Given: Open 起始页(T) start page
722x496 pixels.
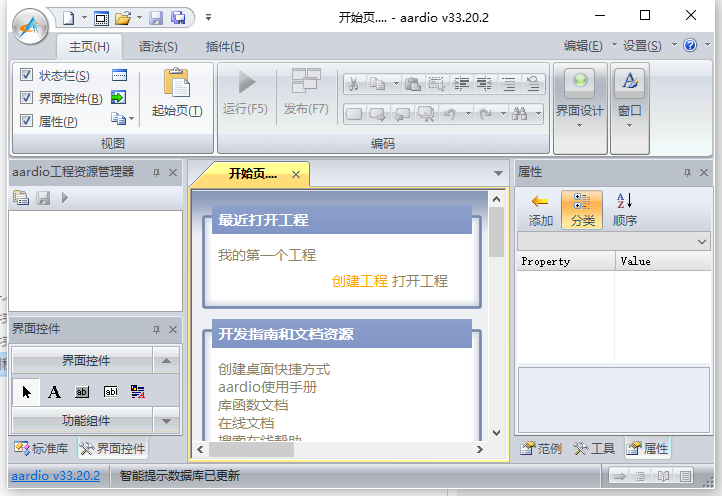Looking at the screenshot, I should (177, 93).
